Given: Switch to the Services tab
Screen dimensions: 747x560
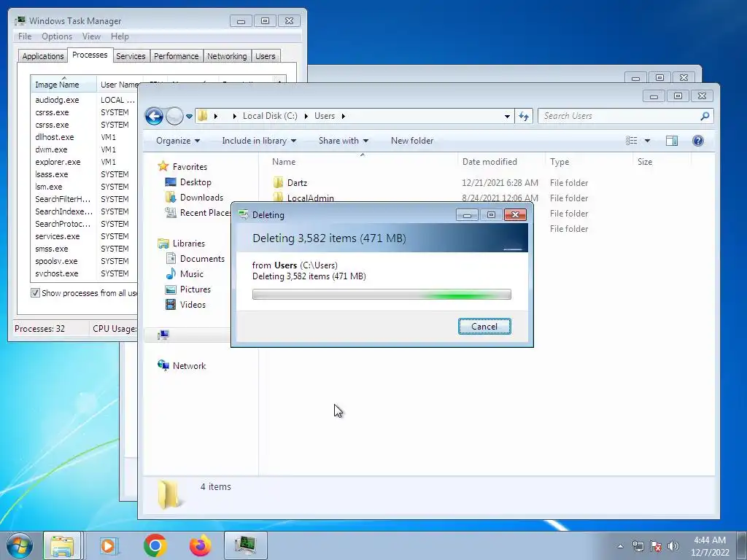Looking at the screenshot, I should [x=131, y=56].
